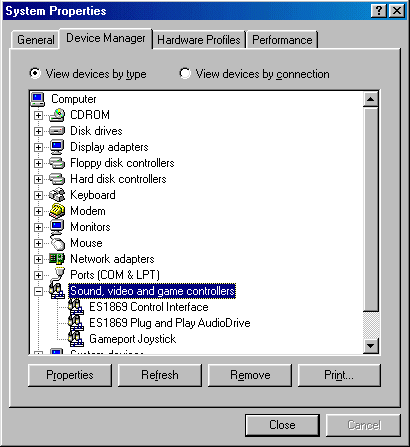Click the question mark help button in title bar
This screenshot has height=447, width=410.
(x=379, y=11)
